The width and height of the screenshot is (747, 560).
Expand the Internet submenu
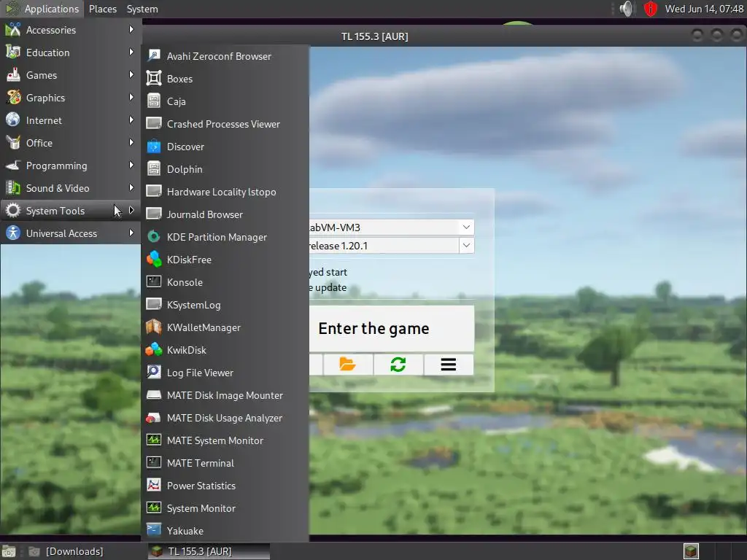[71, 120]
